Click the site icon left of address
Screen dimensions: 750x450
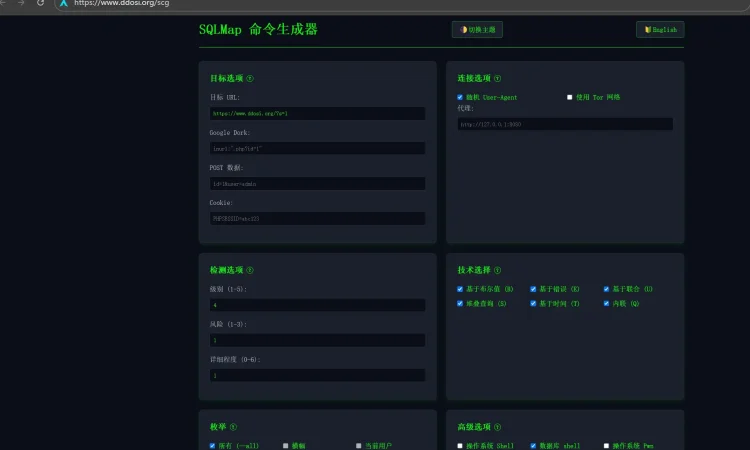click(64, 3)
